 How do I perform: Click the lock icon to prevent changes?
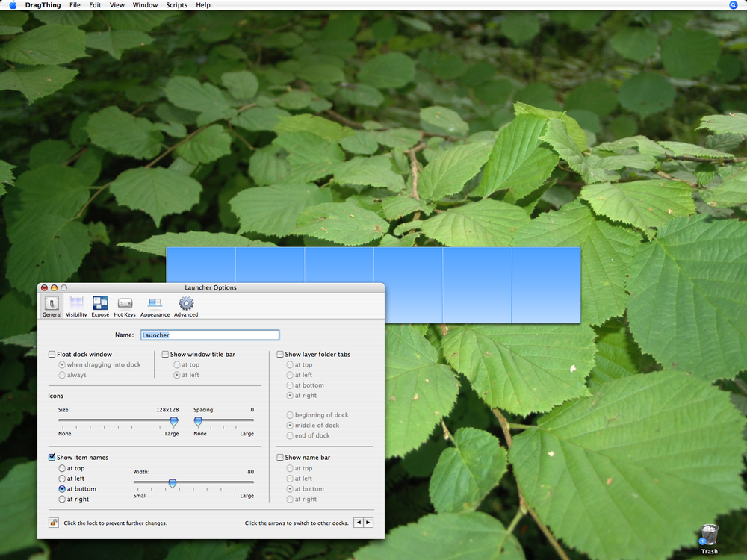point(54,523)
